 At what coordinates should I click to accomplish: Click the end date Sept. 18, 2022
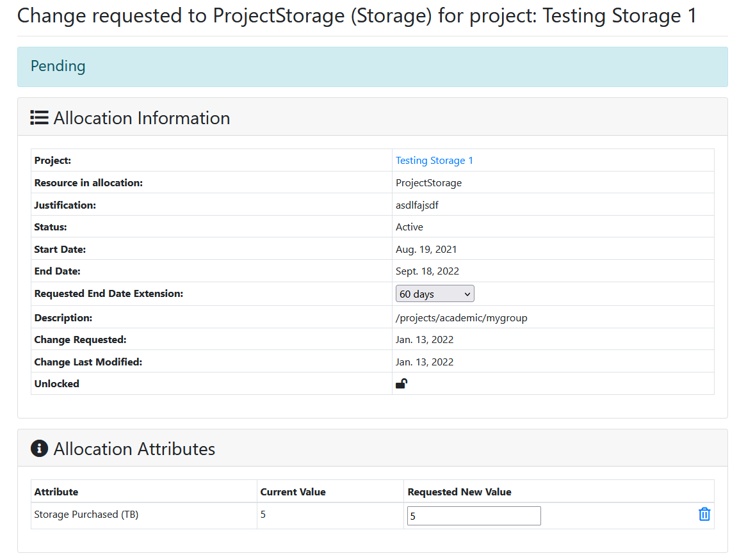427,271
